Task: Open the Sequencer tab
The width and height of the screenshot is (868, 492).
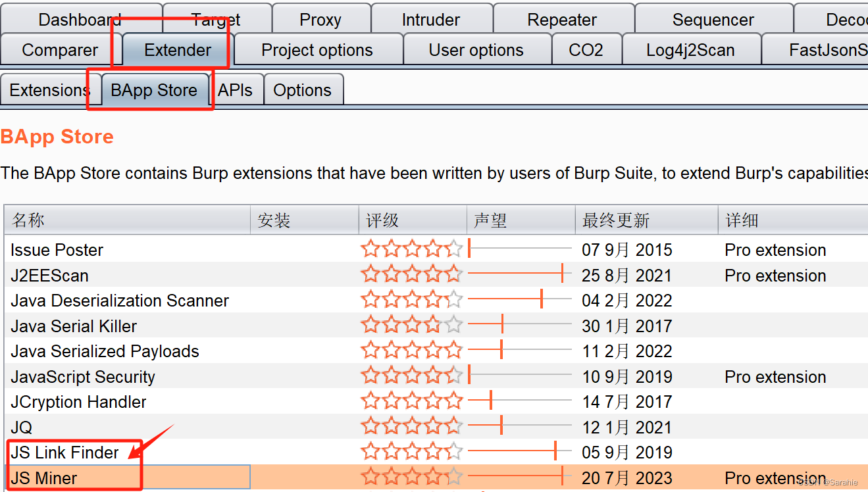Action: (x=713, y=19)
